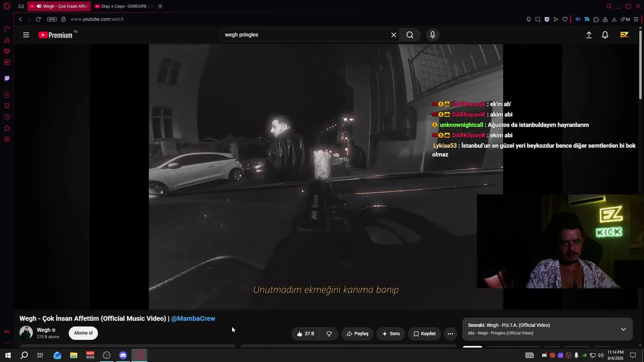
Task: Toggle the ad blocker shield
Action: 546,19
